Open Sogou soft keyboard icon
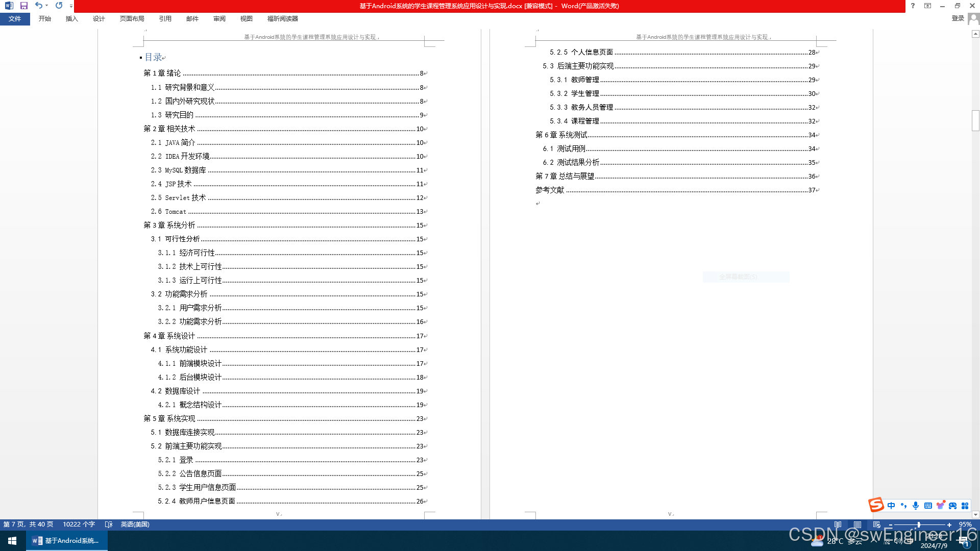Screen dimensions: 980x551 click(928, 506)
